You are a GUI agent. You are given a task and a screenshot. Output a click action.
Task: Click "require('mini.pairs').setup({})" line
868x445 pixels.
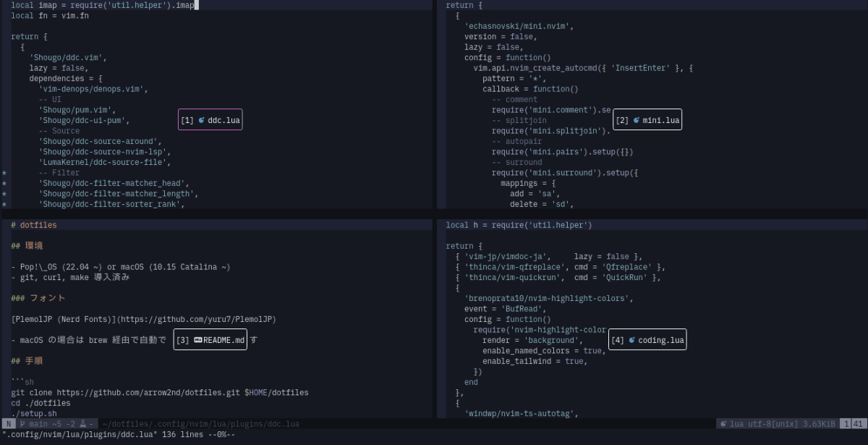coord(563,153)
